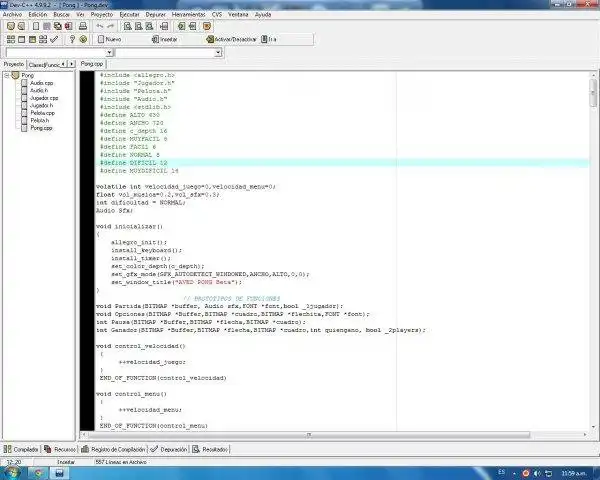Select Pong.cpp in the project tree
The width and height of the screenshot is (600, 480).
click(x=41, y=128)
